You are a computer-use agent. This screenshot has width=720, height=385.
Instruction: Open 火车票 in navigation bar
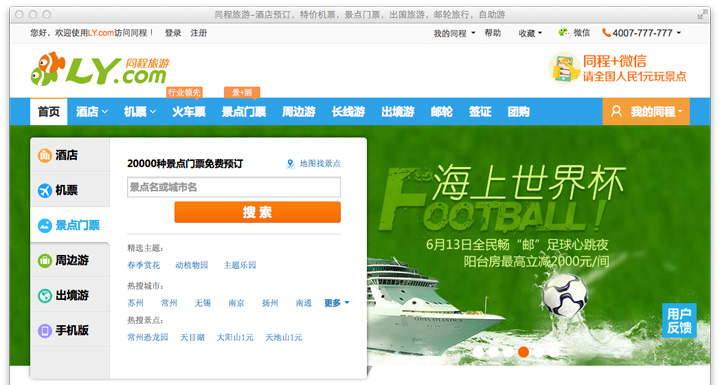189,112
